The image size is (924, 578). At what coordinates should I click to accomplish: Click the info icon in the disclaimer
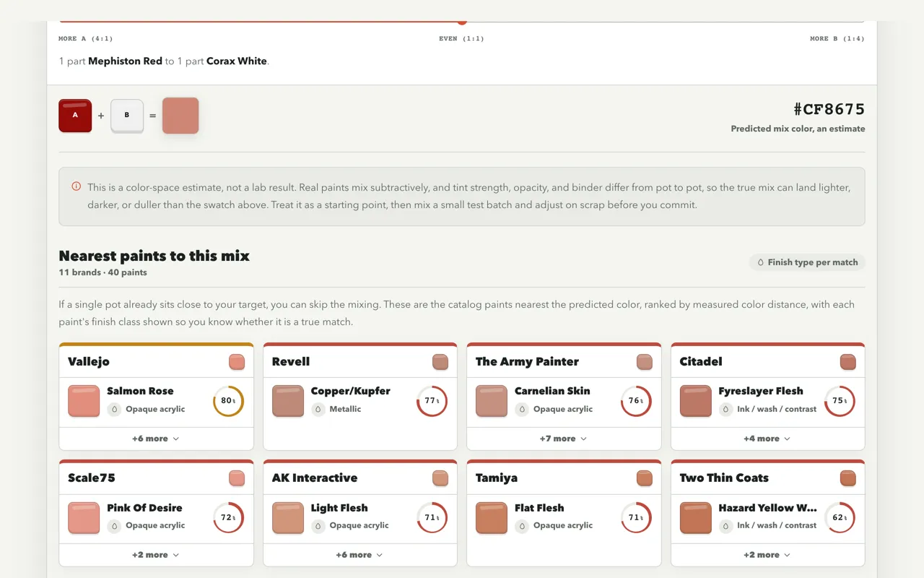tap(77, 186)
